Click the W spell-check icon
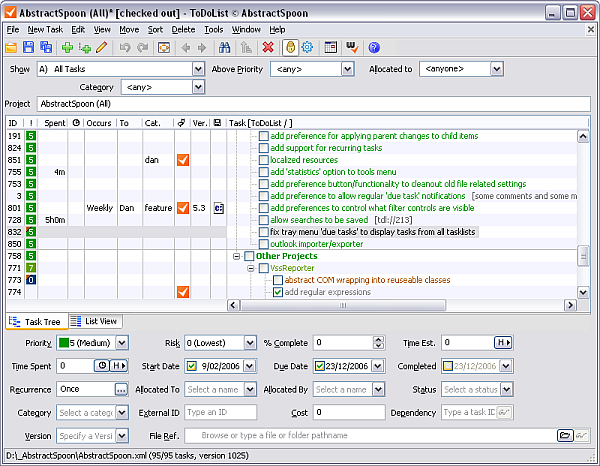This screenshot has width=600, height=466. [x=352, y=47]
